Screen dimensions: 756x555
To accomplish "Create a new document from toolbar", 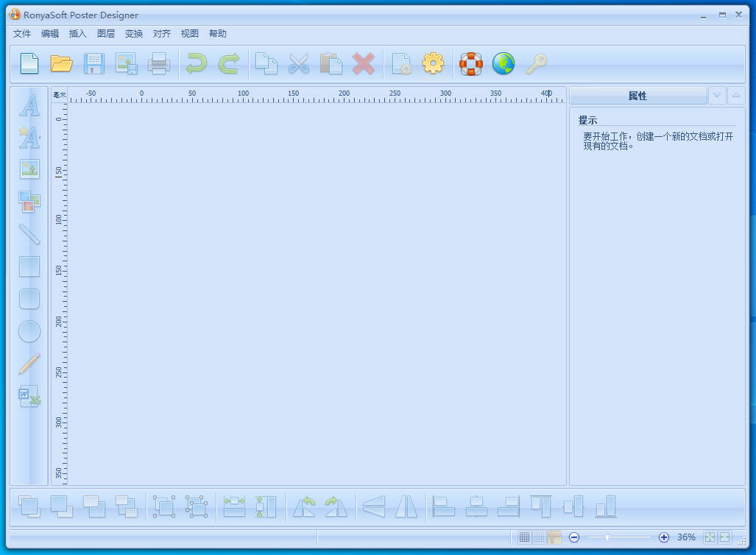I will click(29, 64).
